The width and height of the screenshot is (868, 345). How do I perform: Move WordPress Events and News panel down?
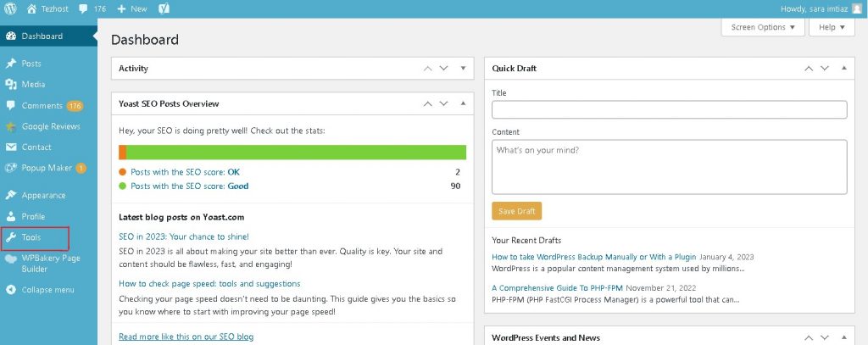[825, 337]
